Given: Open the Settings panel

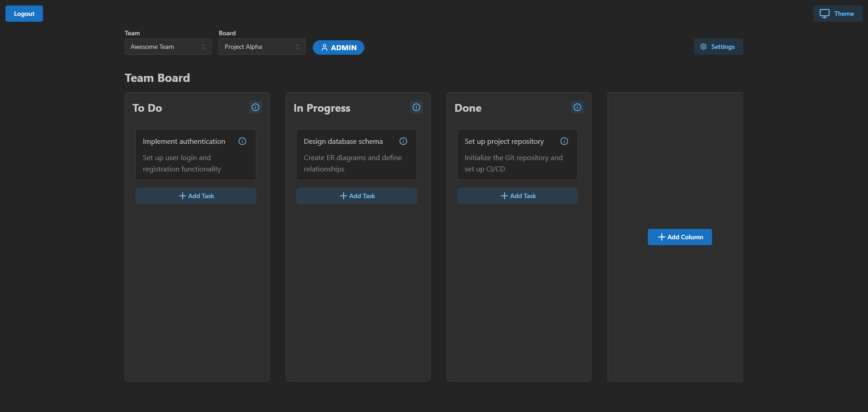Looking at the screenshot, I should [718, 47].
